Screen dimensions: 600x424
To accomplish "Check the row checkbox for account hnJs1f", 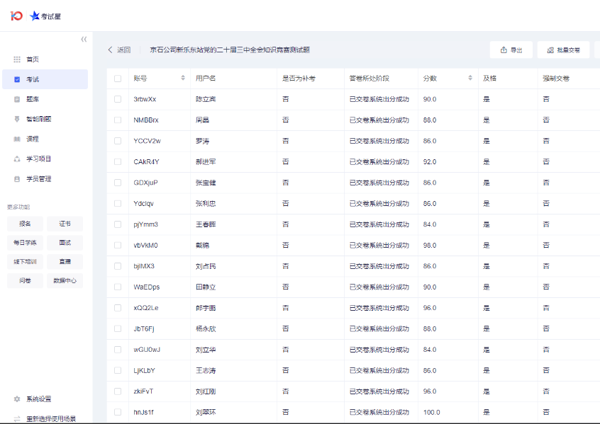I will pos(117,412).
